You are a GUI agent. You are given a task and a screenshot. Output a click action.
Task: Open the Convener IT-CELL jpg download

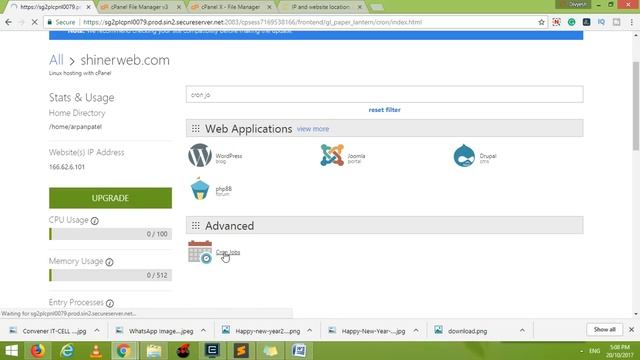pos(54,331)
